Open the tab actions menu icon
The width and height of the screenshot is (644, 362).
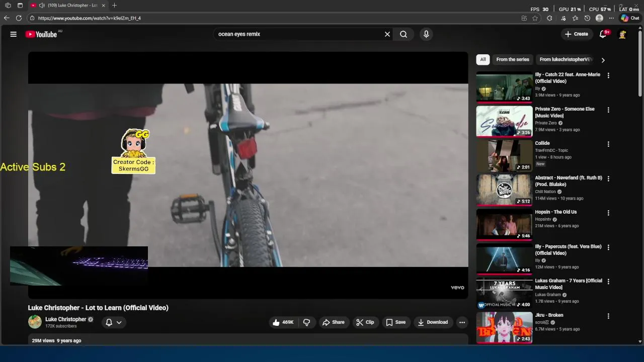pos(20,6)
